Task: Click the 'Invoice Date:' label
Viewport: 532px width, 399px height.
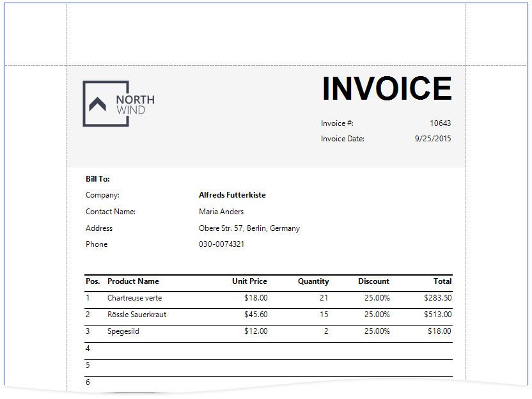Action: pyautogui.click(x=343, y=139)
